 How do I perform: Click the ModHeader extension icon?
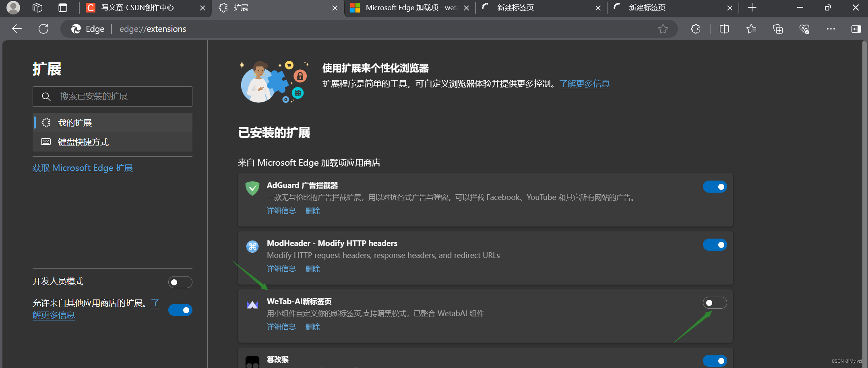pyautogui.click(x=252, y=246)
